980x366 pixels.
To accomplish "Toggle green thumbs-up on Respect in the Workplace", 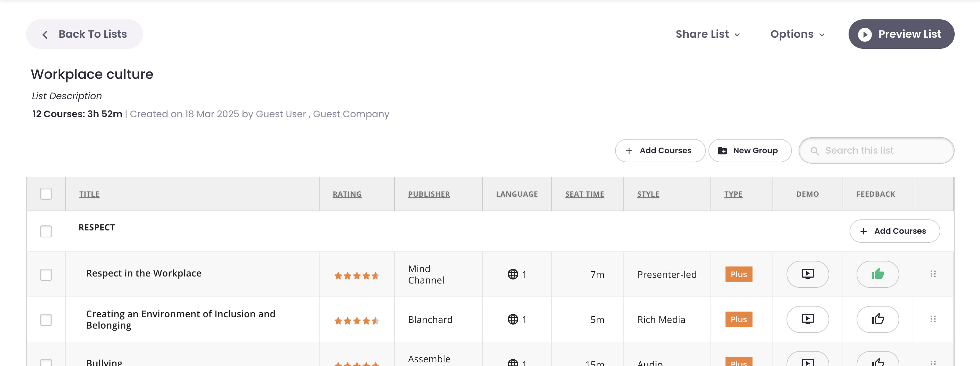I will (x=877, y=274).
